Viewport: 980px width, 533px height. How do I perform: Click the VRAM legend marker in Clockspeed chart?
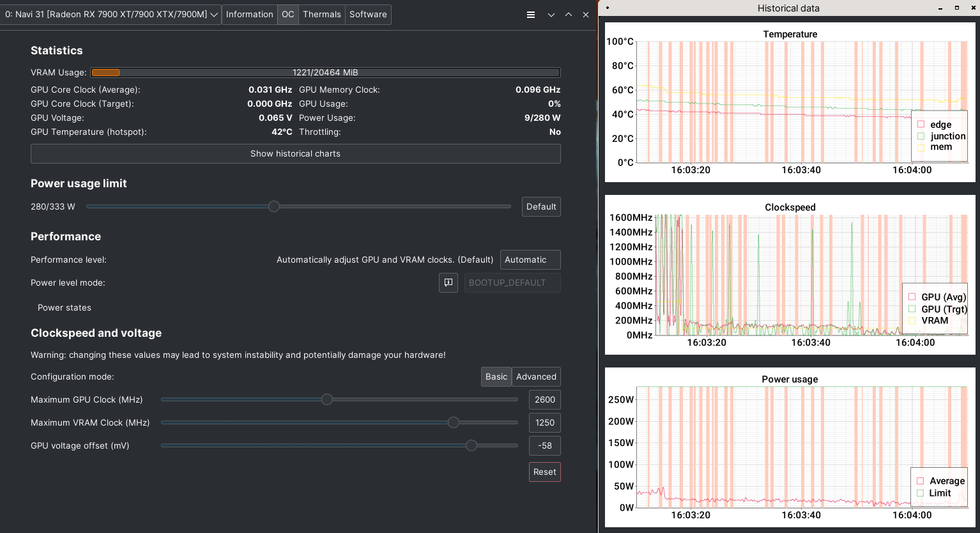click(x=912, y=320)
